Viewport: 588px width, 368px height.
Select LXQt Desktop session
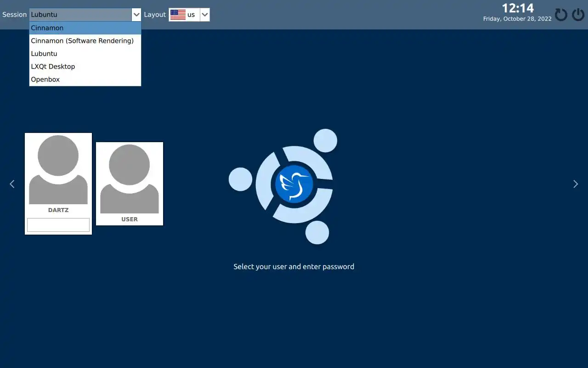(x=85, y=67)
